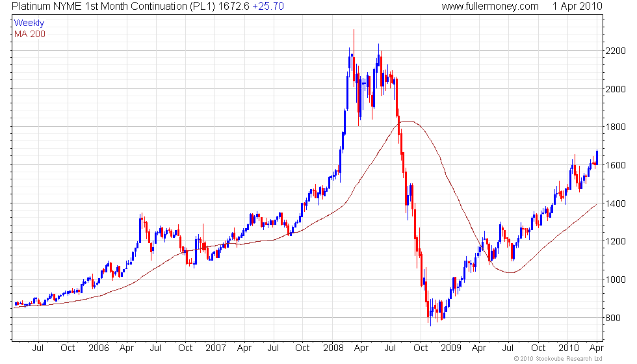Viewport: 637px width, 364px height.
Task: Click the 2000 price axis label
Action: click(x=616, y=90)
